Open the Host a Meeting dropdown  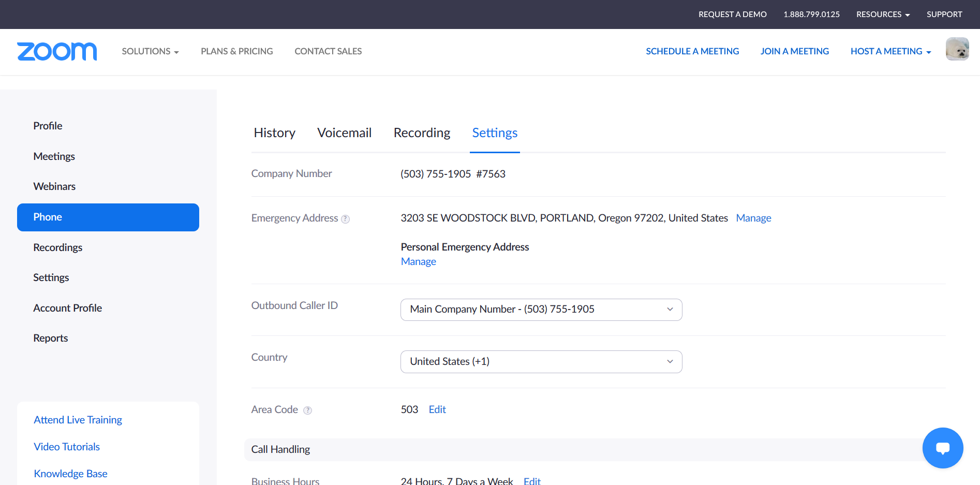[890, 51]
